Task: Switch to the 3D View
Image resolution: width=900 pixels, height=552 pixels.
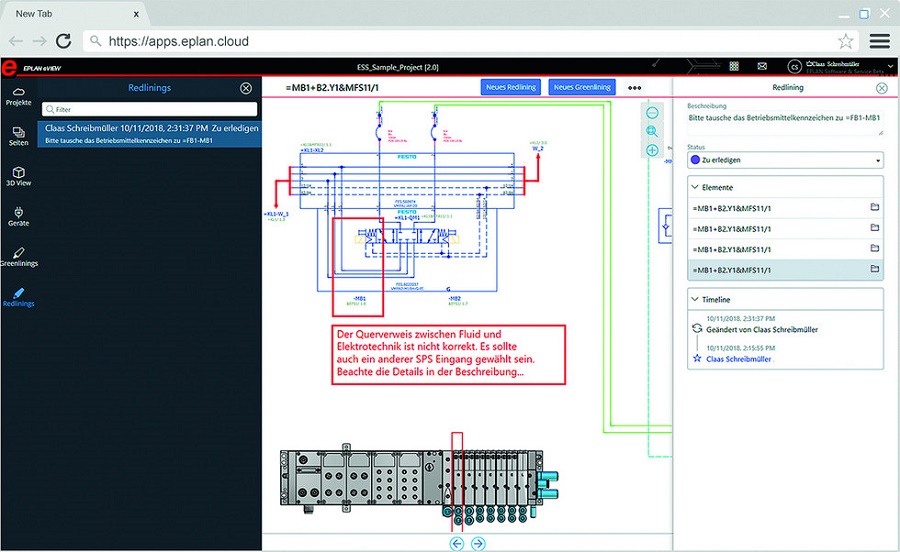Action: pos(18,177)
